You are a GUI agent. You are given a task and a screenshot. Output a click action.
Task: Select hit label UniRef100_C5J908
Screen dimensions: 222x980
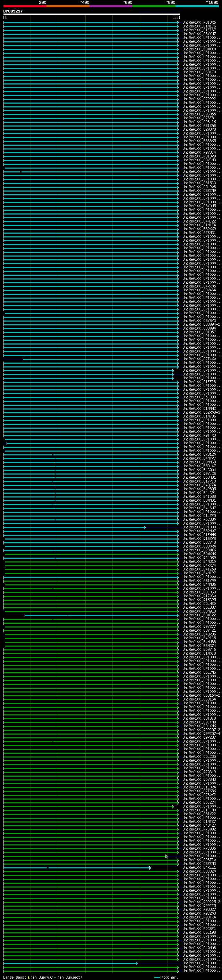tap(199, 187)
